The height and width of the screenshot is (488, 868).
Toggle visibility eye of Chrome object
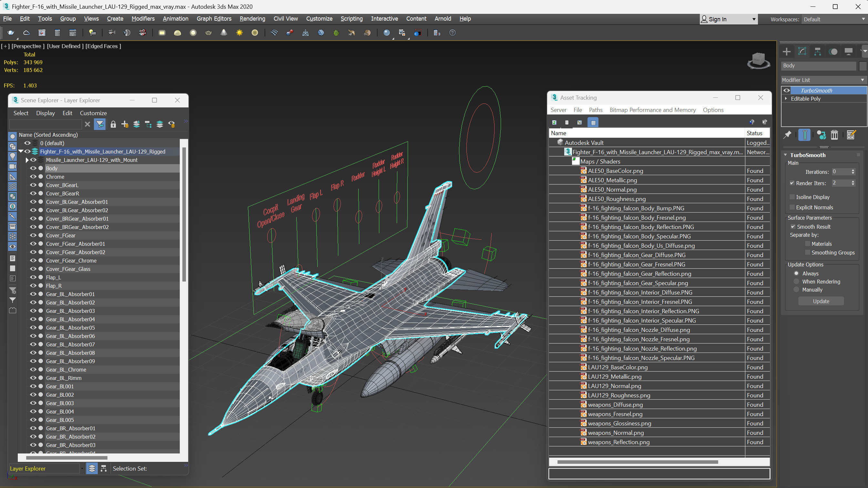coord(33,176)
